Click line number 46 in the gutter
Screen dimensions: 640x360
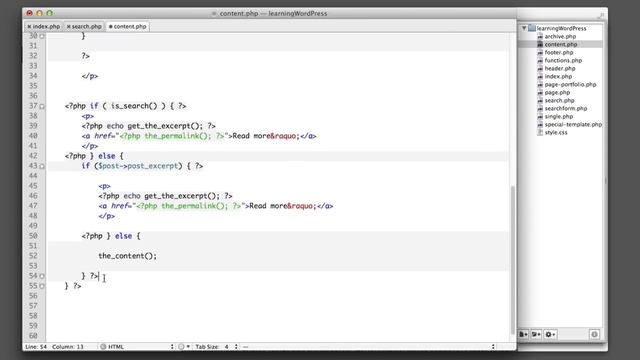point(33,196)
